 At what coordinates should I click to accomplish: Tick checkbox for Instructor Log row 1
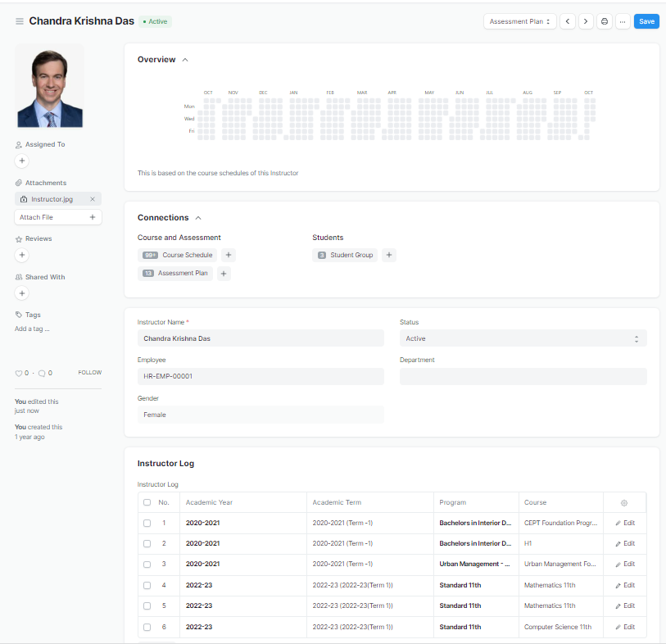click(147, 523)
